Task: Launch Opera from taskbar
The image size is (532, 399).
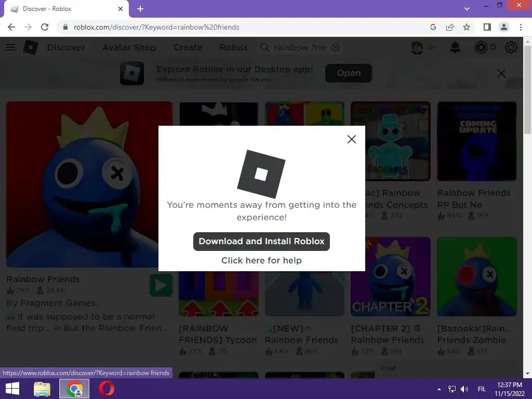Action: [106, 389]
